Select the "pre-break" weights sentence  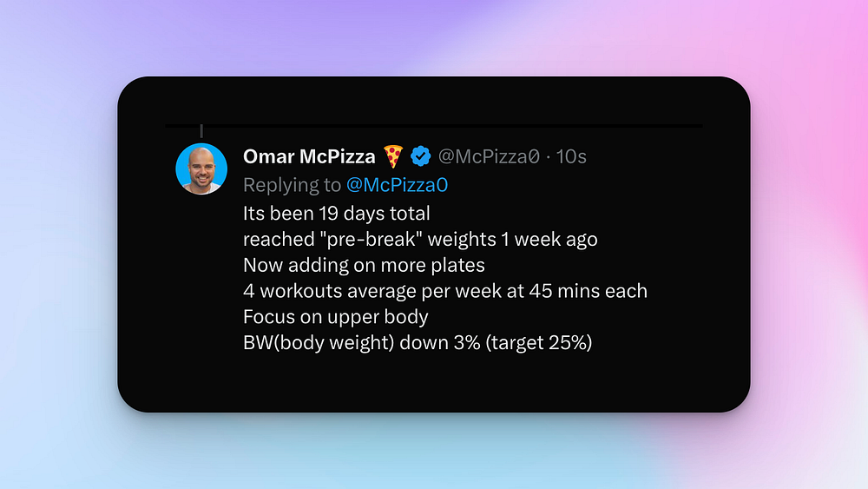coord(420,239)
